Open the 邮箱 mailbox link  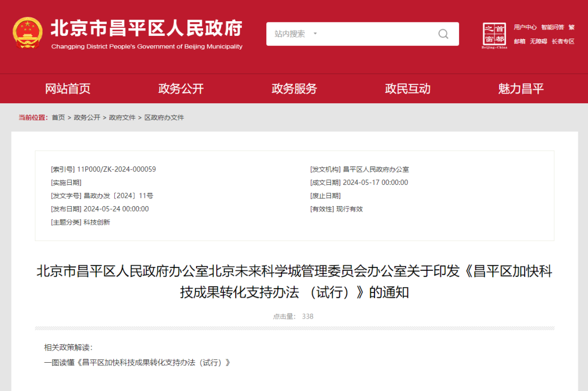(519, 41)
